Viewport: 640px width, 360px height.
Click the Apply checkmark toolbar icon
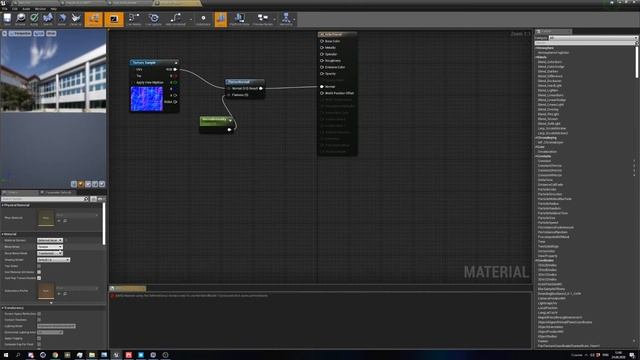pos(34,19)
